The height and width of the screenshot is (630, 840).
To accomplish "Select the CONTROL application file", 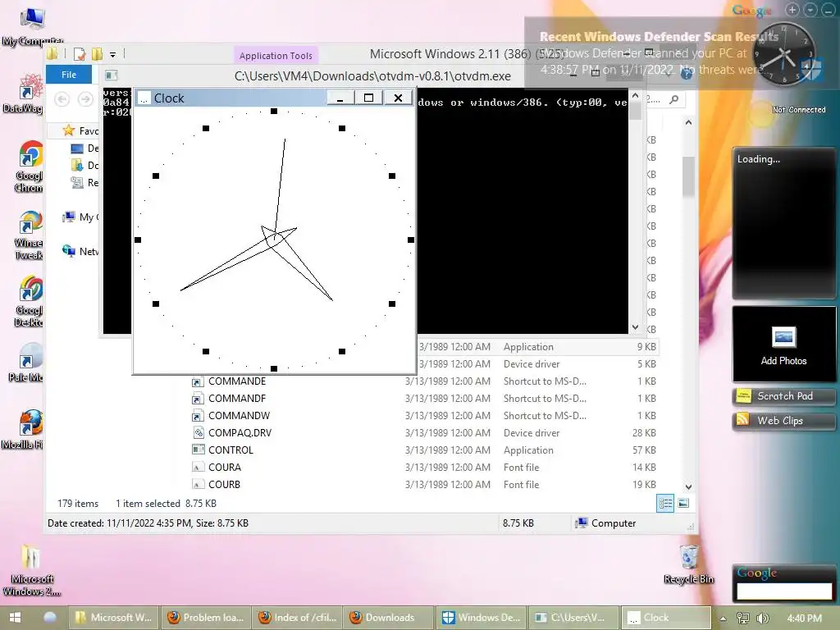I will click(x=231, y=450).
